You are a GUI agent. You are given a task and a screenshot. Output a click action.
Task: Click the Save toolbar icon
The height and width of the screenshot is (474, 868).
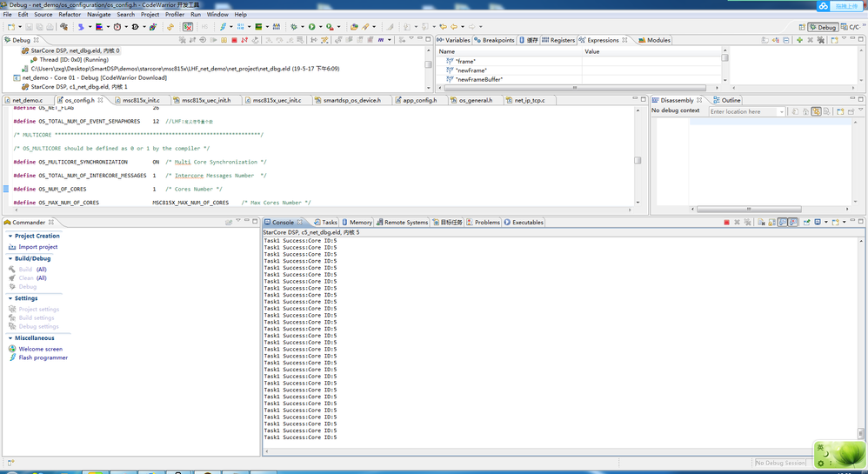(29, 27)
